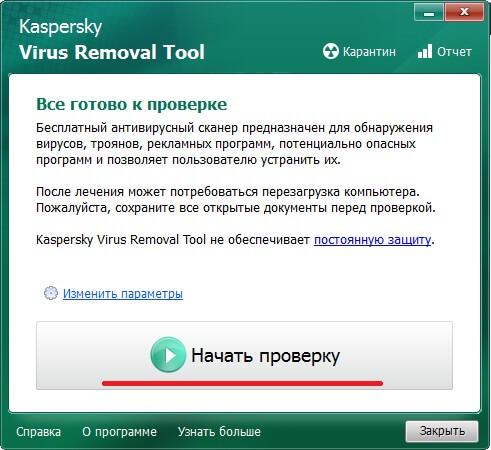Click the scanner description paragraph
491x450 pixels.
click(235, 144)
